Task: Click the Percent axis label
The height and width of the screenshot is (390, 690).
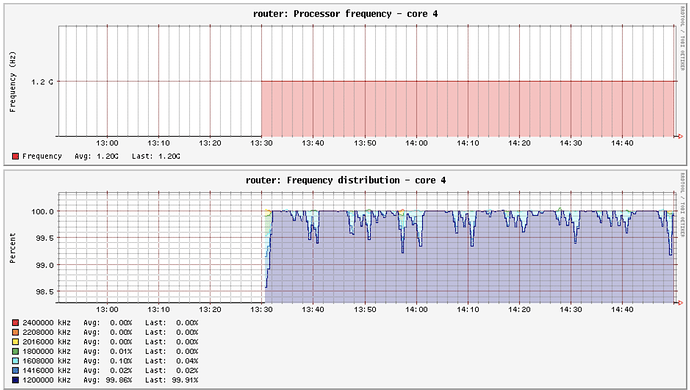Action: coord(12,248)
